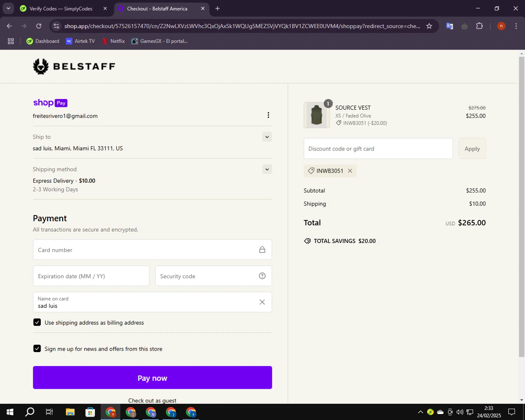Expand the Ship to address section
Viewport: 525px width, 420px height.
pos(267,137)
